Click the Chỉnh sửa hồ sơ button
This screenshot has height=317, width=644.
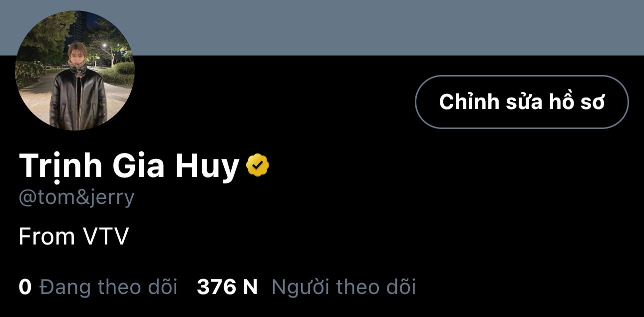(522, 102)
